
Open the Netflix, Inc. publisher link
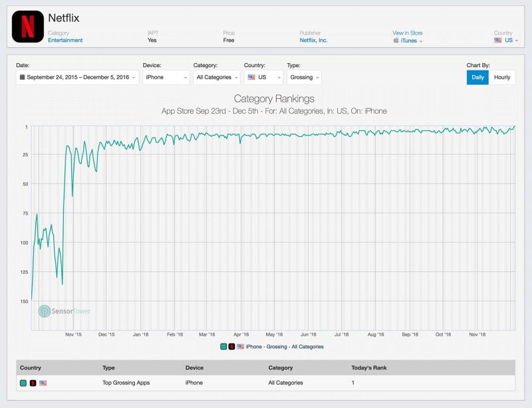(x=313, y=40)
